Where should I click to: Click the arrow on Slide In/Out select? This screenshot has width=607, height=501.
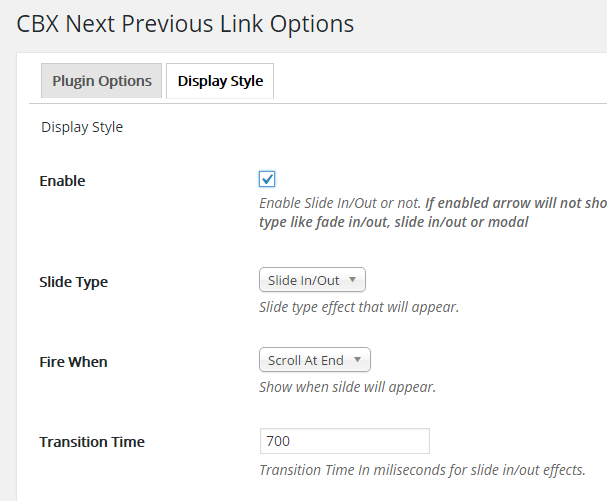[353, 280]
